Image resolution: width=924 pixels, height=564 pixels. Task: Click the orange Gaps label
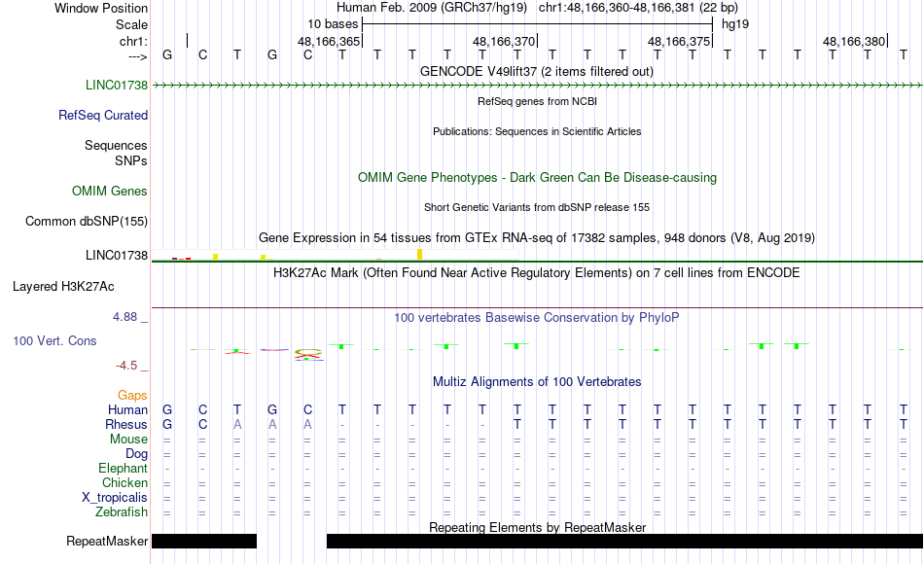[x=132, y=396]
